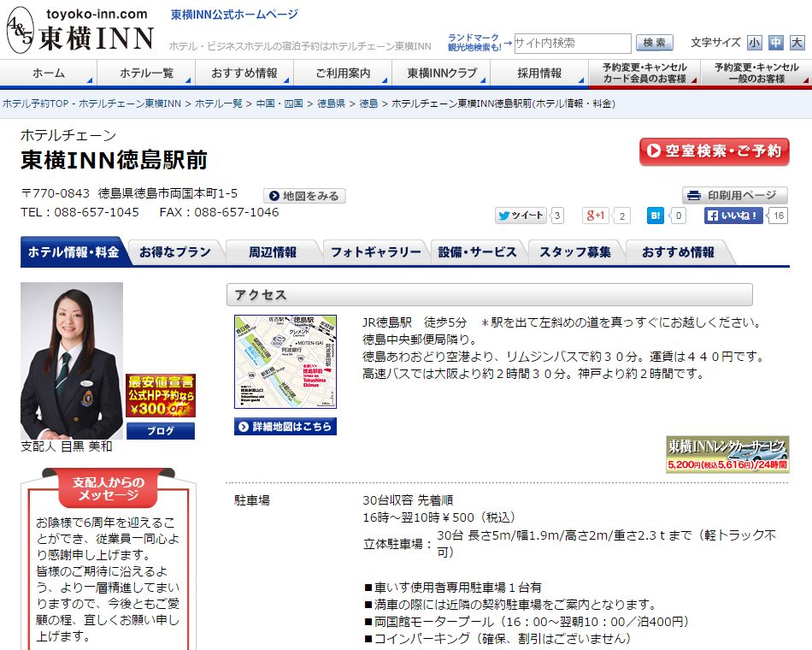Click the 地図をみる button

click(304, 196)
